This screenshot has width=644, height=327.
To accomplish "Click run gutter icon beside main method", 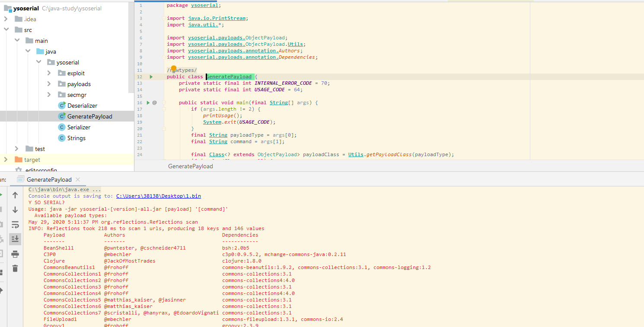I will point(148,103).
